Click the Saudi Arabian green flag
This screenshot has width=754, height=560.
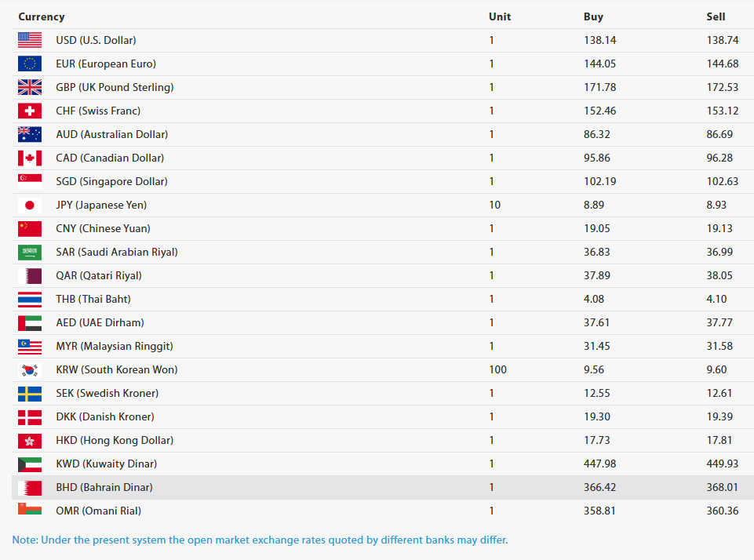click(29, 252)
